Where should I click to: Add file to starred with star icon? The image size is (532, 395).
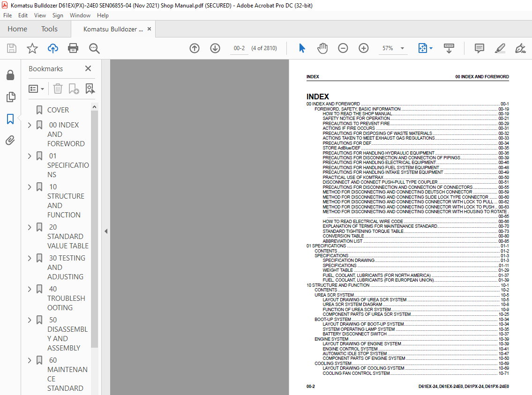[32, 48]
